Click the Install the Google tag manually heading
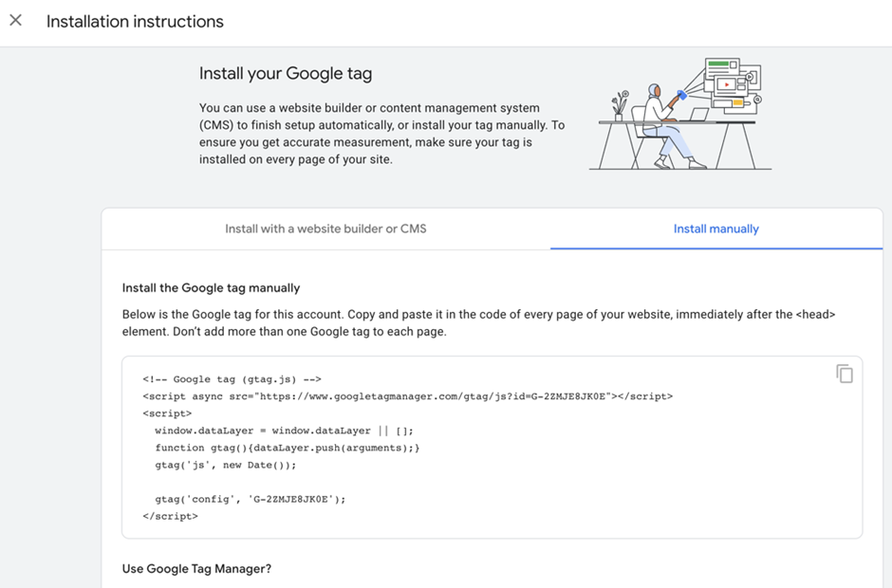Screen dimensions: 892x588 click(211, 287)
